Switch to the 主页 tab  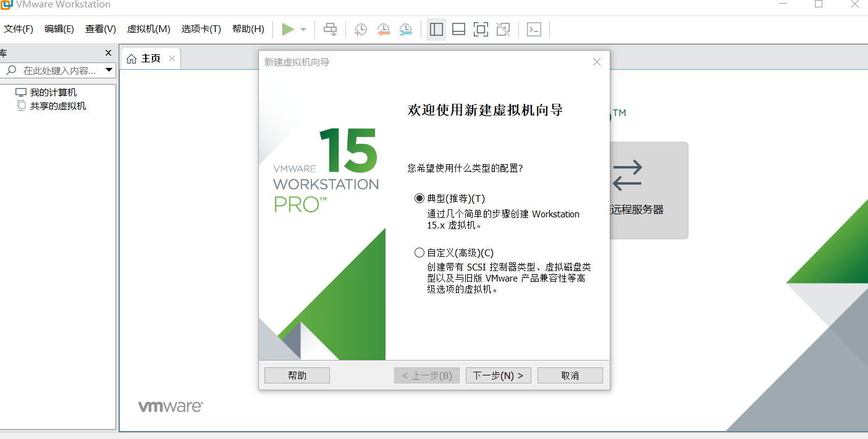[151, 59]
